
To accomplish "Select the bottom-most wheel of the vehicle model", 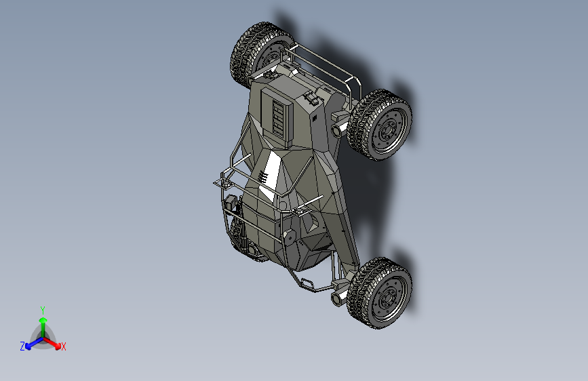I will [x=380, y=293].
